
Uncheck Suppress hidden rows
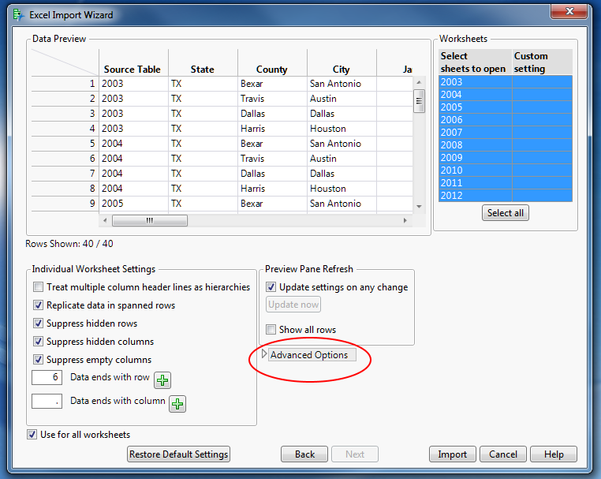point(38,323)
